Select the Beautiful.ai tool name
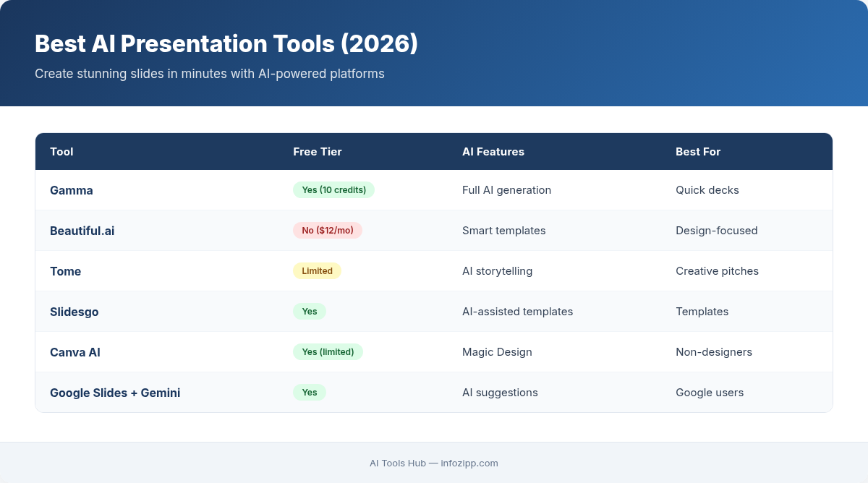 point(82,231)
